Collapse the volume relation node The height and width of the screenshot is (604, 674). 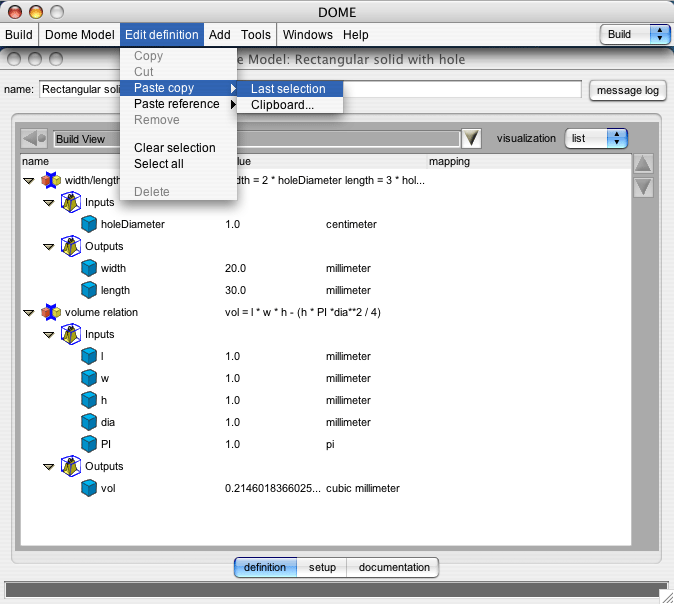tap(29, 313)
